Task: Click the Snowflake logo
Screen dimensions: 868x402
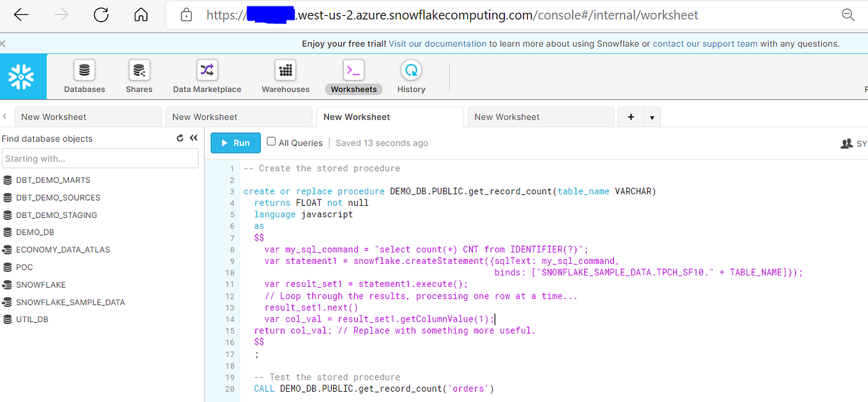Action: (x=22, y=76)
